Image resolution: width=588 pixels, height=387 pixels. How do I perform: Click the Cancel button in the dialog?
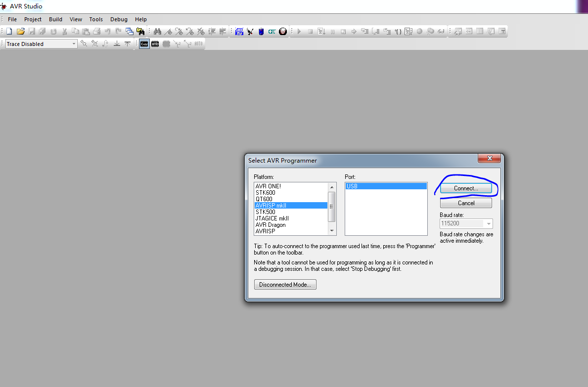coord(466,203)
